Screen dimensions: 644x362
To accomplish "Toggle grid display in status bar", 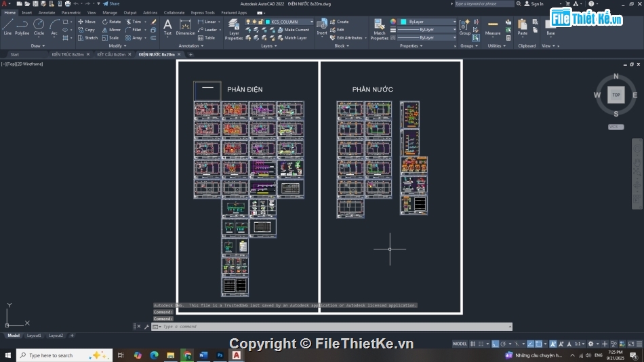I will coord(473,344).
